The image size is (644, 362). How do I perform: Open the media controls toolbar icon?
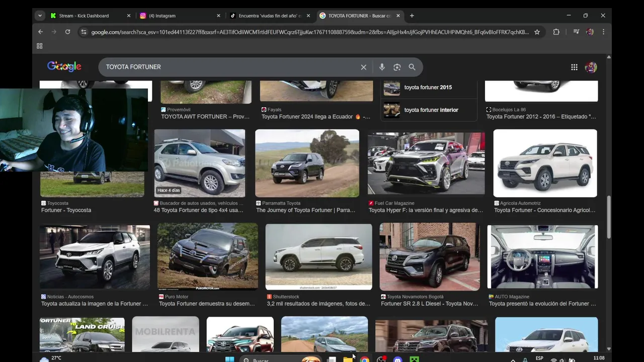point(576,32)
